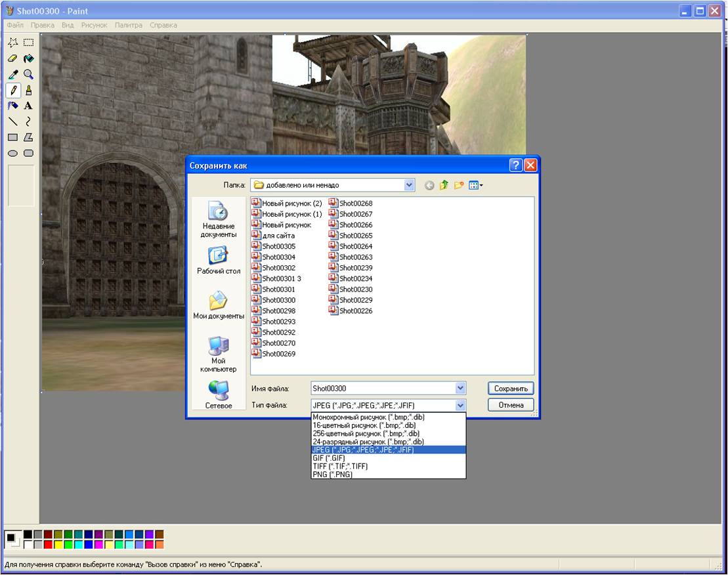The image size is (728, 575).
Task: Go up one folder level
Action: click(x=444, y=186)
